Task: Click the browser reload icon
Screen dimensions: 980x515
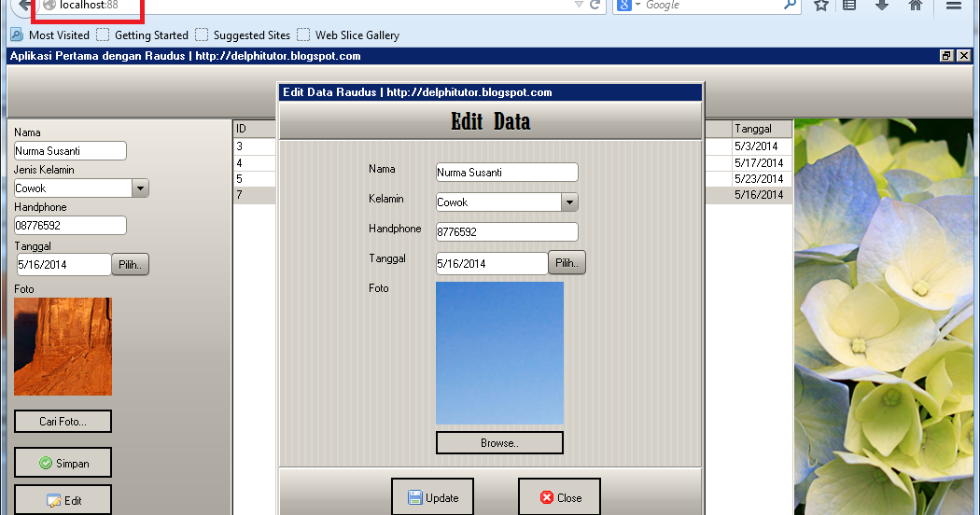Action: coord(595,5)
